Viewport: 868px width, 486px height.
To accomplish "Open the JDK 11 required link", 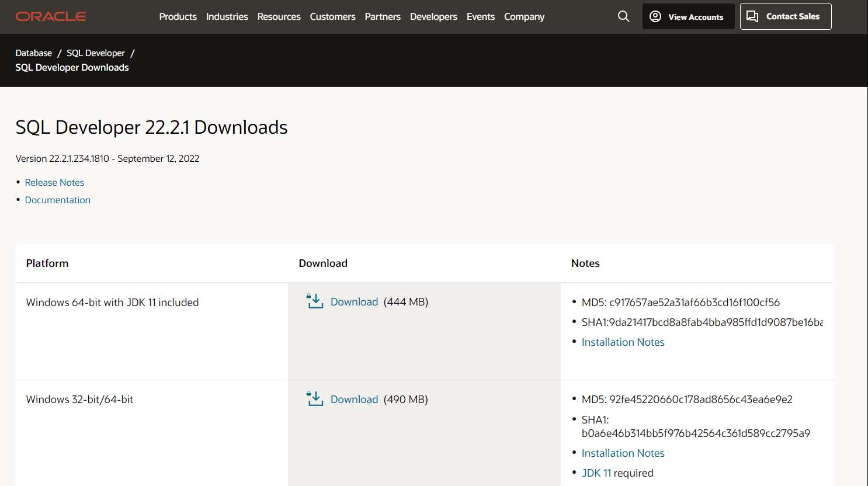I will 596,473.
